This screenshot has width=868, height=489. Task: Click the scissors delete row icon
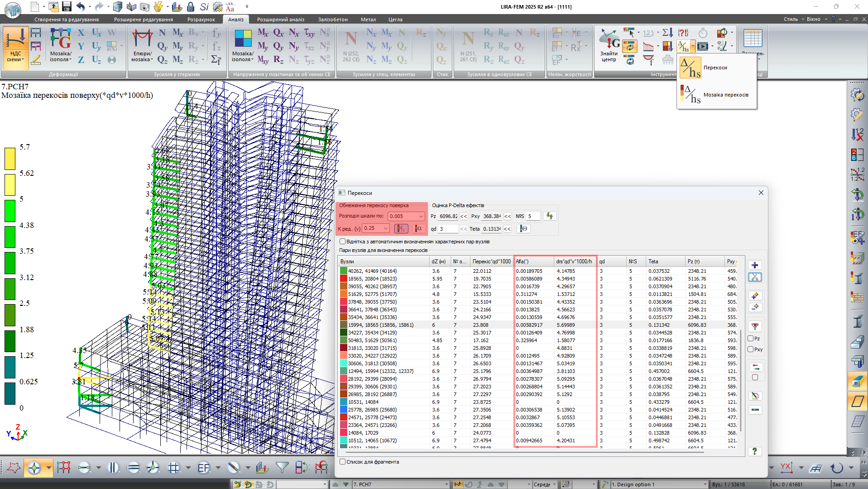[754, 277]
